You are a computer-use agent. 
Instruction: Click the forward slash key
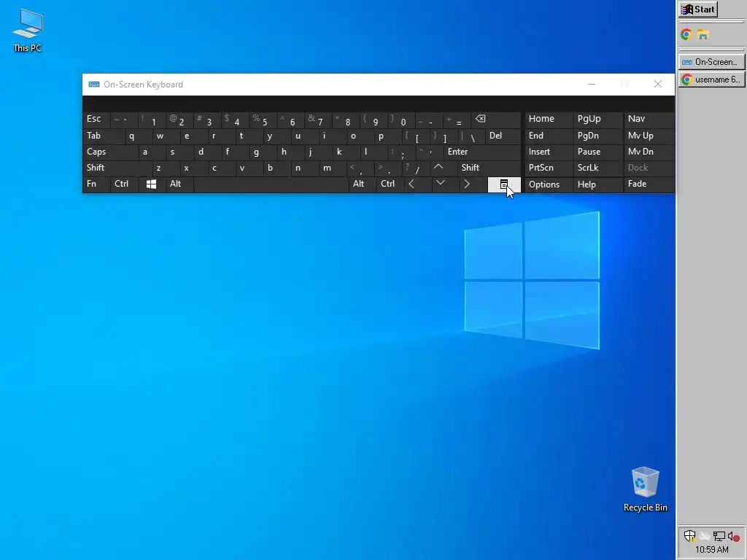point(415,168)
